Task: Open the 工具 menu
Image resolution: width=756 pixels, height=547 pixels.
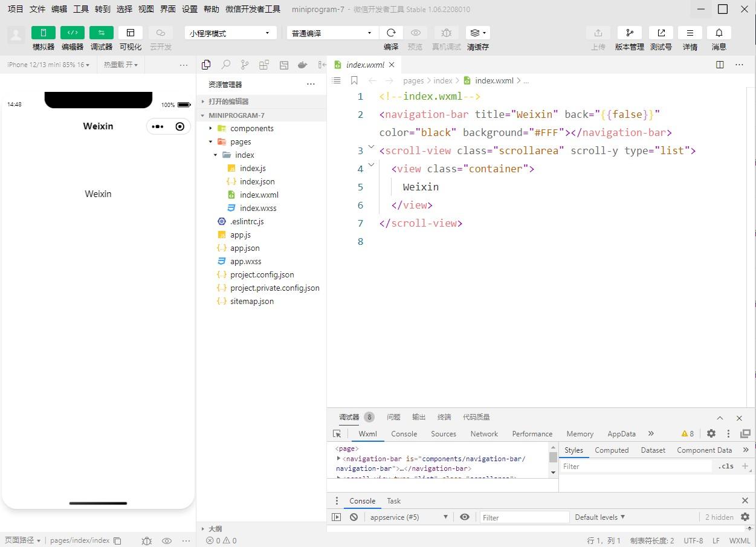Action: point(81,9)
